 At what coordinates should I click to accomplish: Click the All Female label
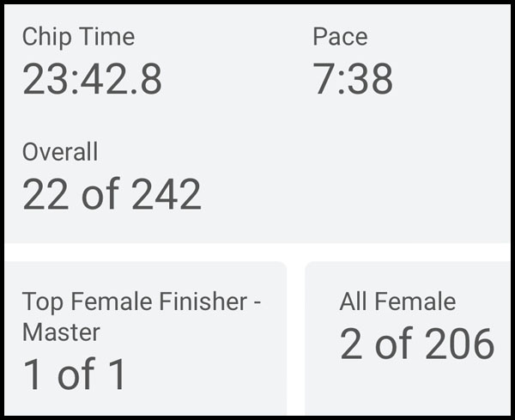tap(397, 301)
